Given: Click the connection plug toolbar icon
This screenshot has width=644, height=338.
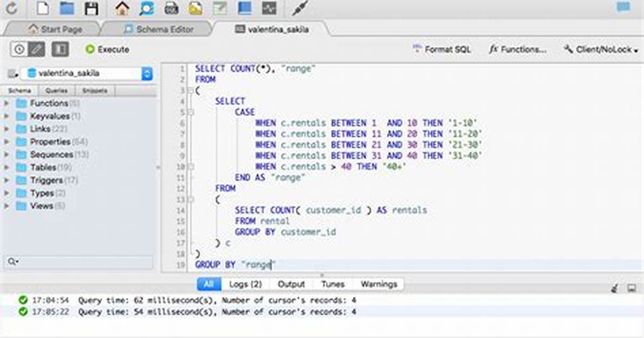Looking at the screenshot, I should pyautogui.click(x=300, y=8).
